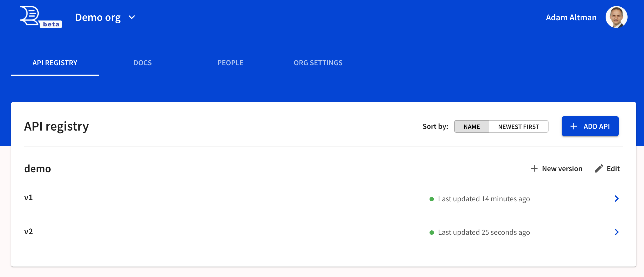Sort the registry by NEWEST FIRST
Screen dimensions: 644x277
(x=518, y=126)
